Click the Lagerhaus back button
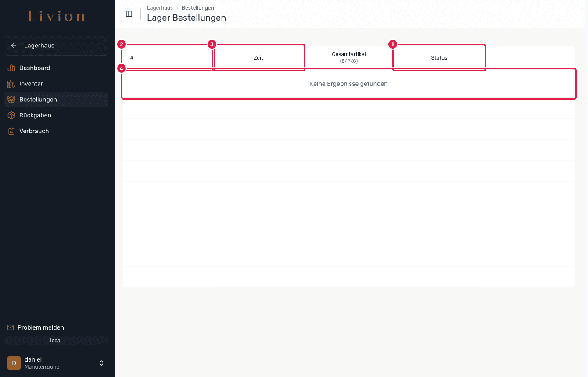Image resolution: width=588 pixels, height=377 pixels. [56, 46]
